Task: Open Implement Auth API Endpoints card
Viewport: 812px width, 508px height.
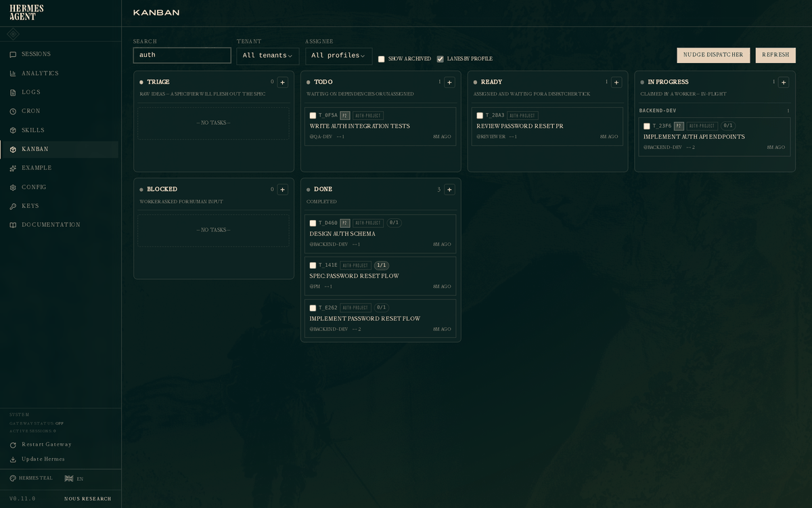Action: (715, 137)
